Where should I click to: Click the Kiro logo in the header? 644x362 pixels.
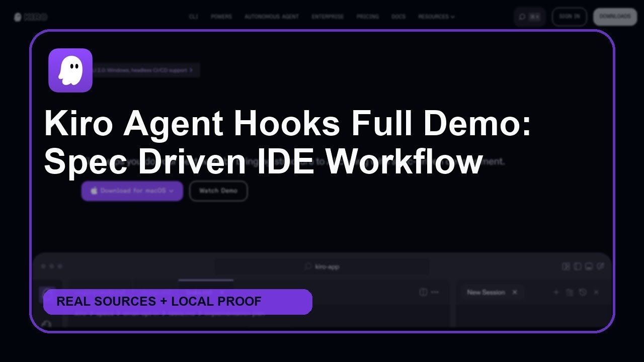pos(31,17)
